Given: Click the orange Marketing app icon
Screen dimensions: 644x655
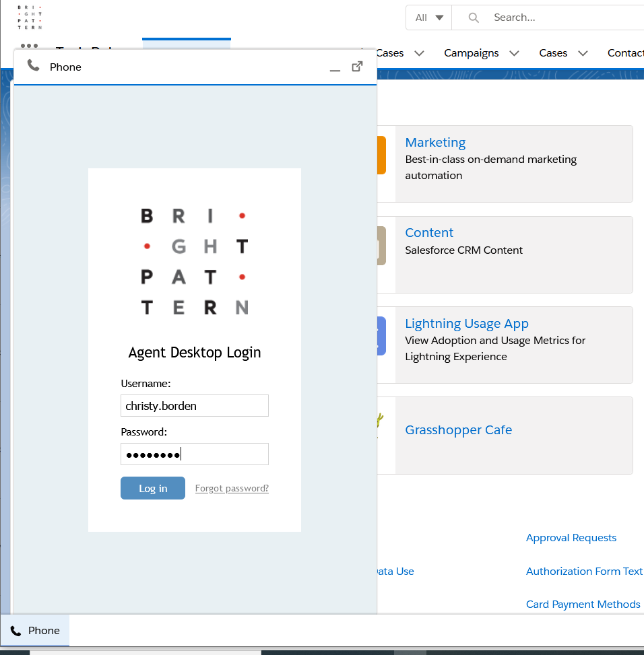Looking at the screenshot, I should pos(381,155).
